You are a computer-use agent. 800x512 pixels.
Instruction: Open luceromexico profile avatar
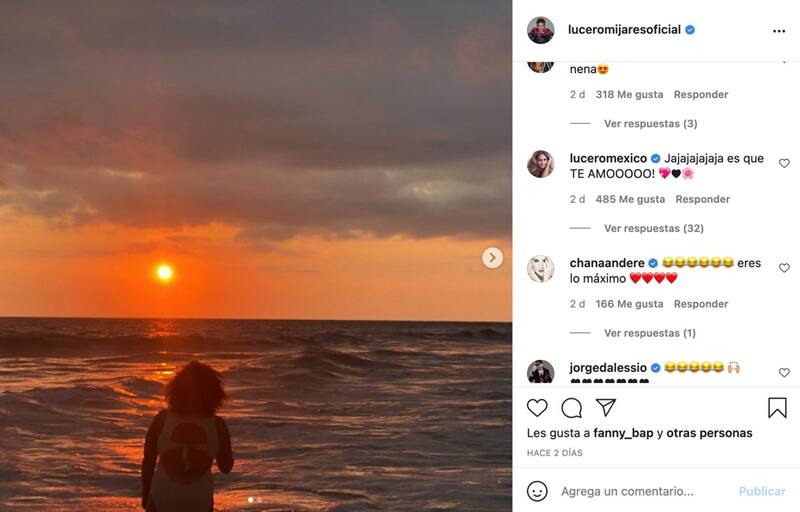(x=541, y=164)
